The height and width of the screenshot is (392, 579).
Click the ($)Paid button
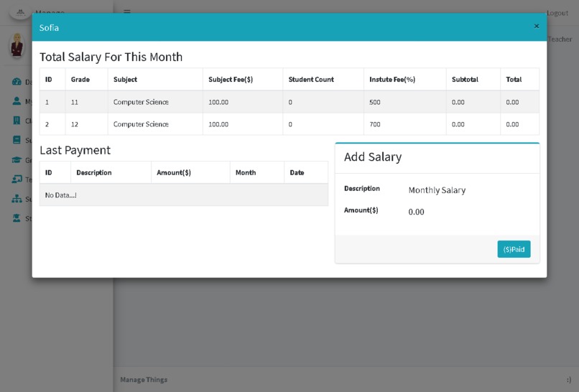pyautogui.click(x=514, y=249)
